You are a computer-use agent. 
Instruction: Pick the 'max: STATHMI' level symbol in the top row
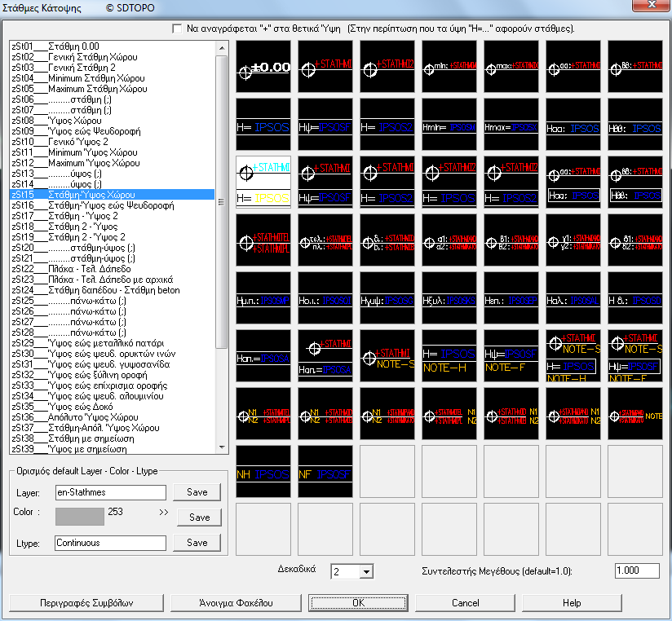511,68
